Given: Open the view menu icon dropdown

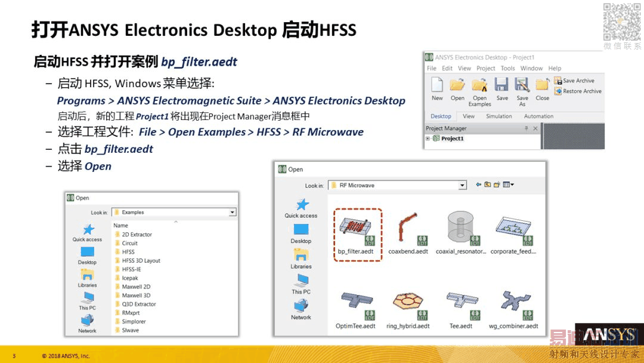Looking at the screenshot, I should (509, 184).
